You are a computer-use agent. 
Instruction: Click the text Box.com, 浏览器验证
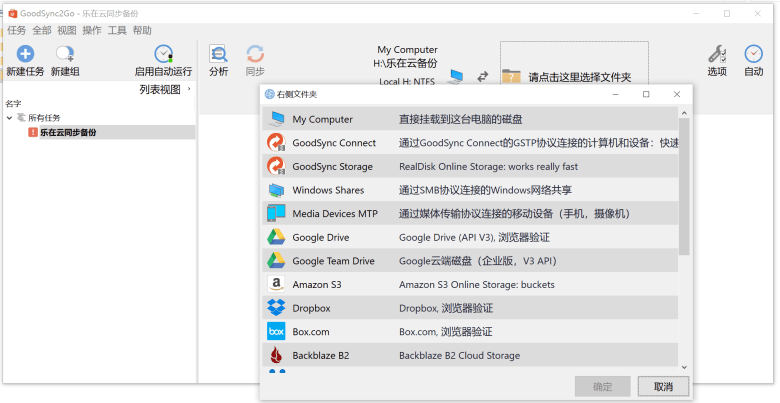click(x=445, y=332)
